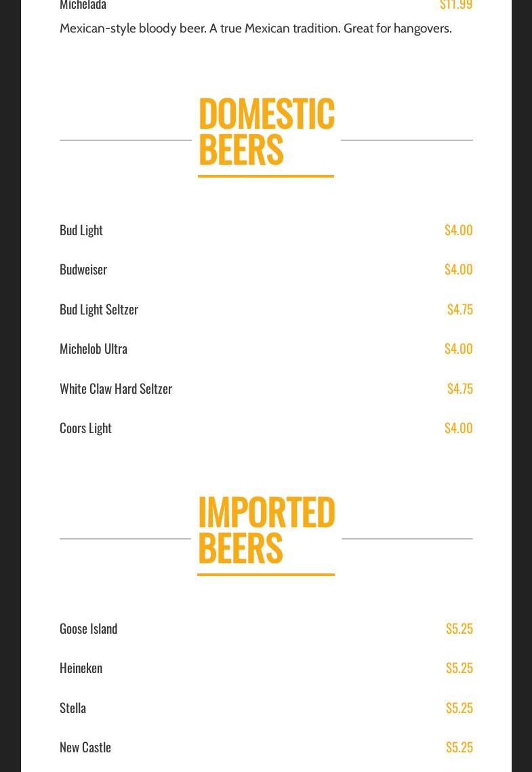Select the Budweiser beer name
The width and height of the screenshot is (532, 772).
tap(83, 269)
